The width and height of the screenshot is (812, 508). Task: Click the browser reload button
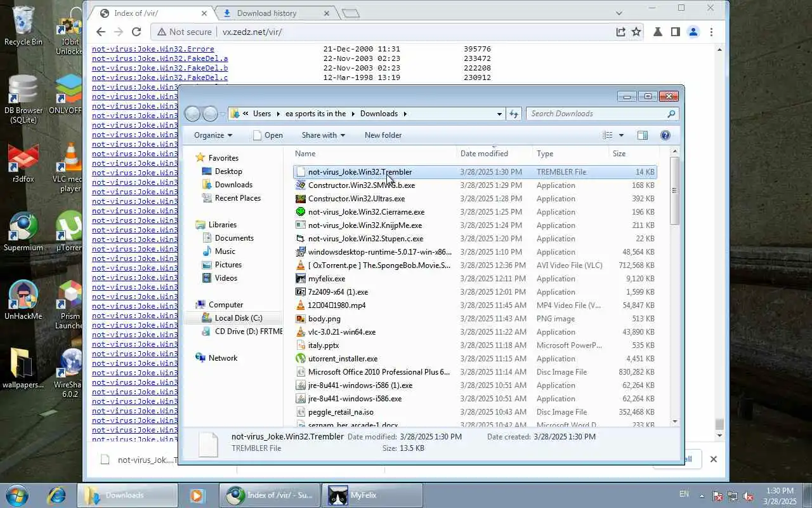[x=136, y=32]
